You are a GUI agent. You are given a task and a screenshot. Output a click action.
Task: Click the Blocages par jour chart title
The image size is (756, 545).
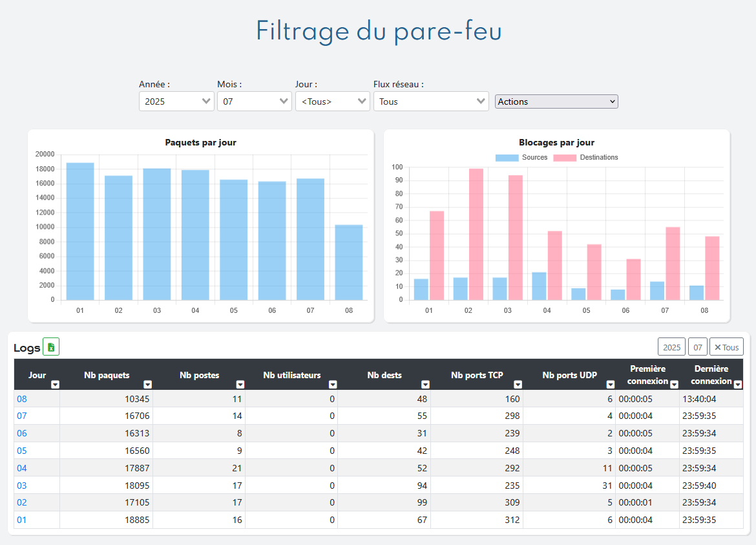pyautogui.click(x=556, y=142)
